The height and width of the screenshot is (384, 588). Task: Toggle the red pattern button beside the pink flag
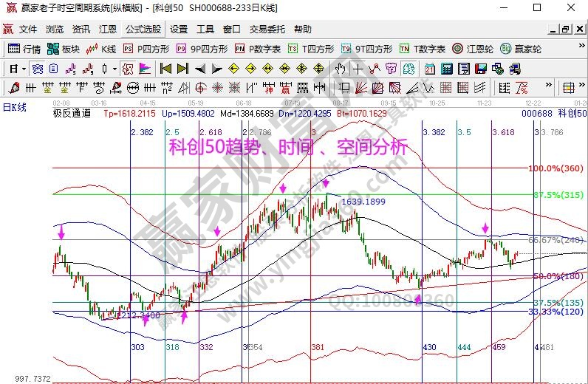point(127,69)
